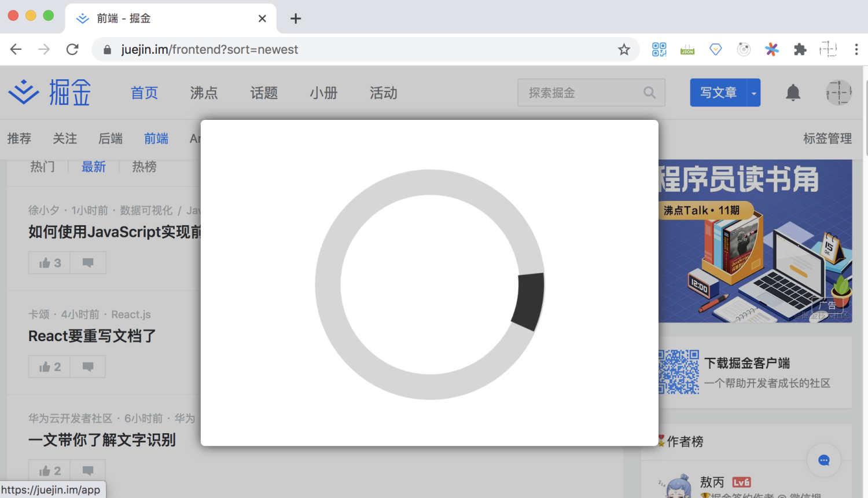Reload the page with the refresh icon

(x=72, y=49)
